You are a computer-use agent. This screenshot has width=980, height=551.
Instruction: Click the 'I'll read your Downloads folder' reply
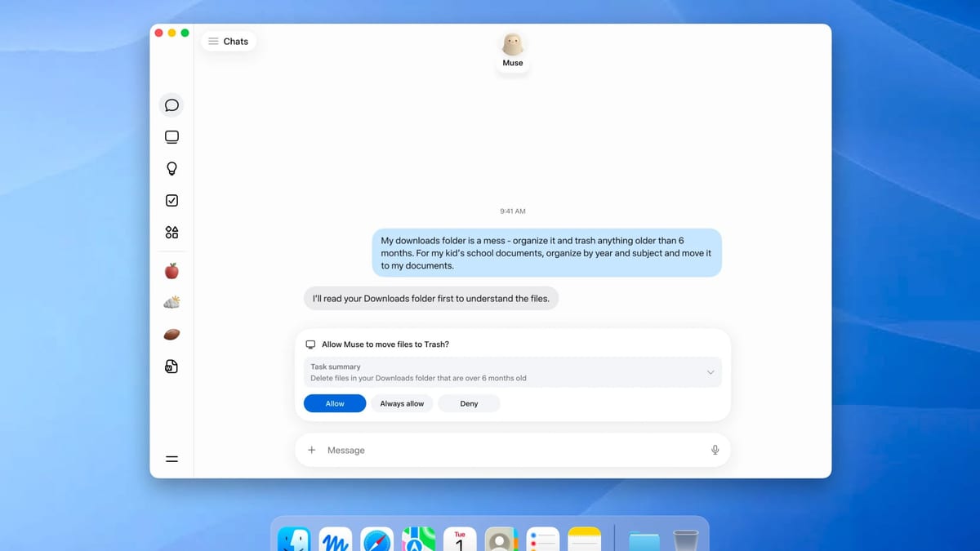(432, 299)
